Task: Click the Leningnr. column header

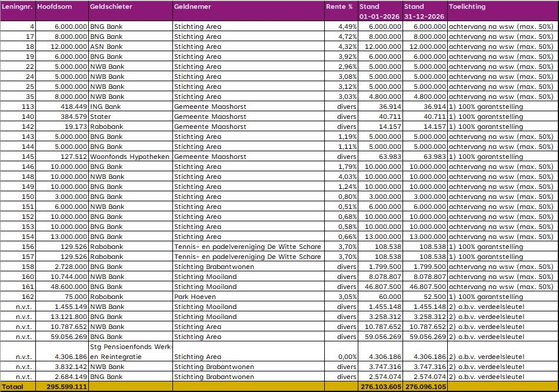Action: (x=18, y=7)
